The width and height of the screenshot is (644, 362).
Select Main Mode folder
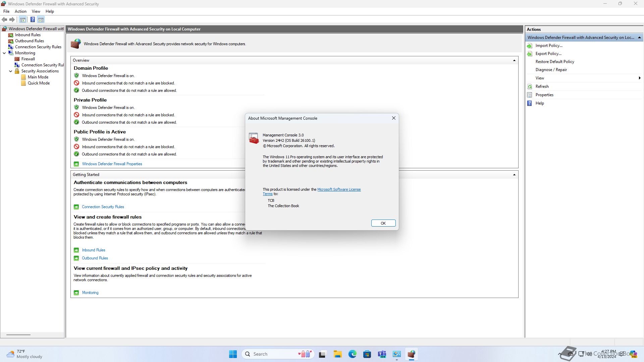(38, 77)
